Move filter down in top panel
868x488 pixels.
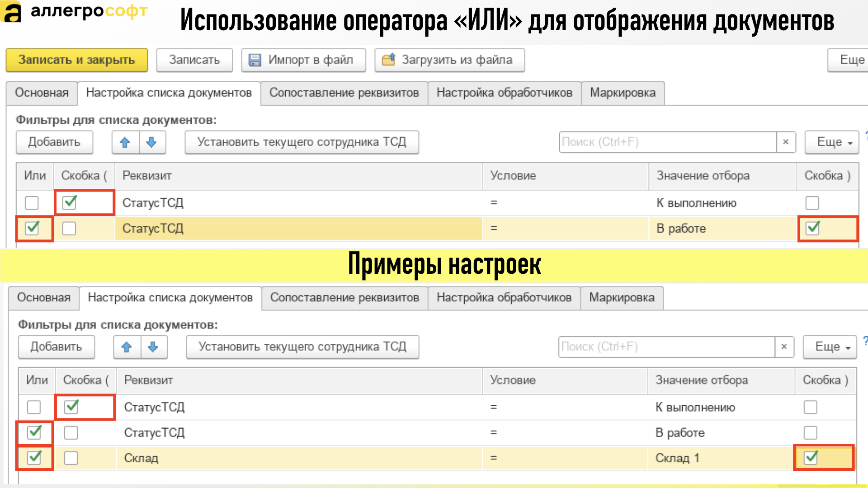coord(152,142)
